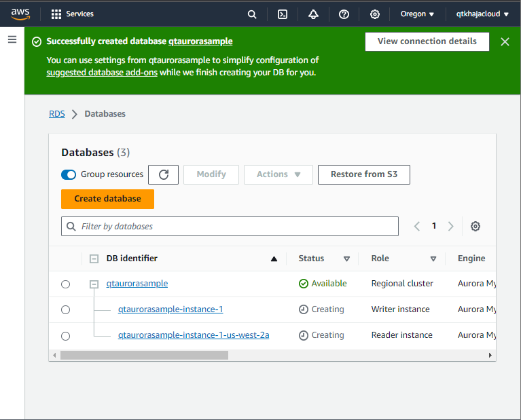521x420 pixels.
Task: Click the Regional cluster role cell
Action: click(x=402, y=284)
